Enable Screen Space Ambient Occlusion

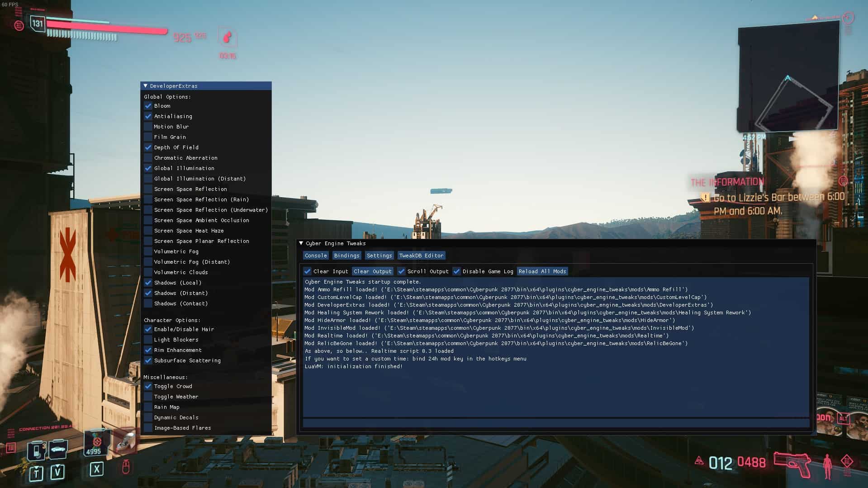(148, 220)
